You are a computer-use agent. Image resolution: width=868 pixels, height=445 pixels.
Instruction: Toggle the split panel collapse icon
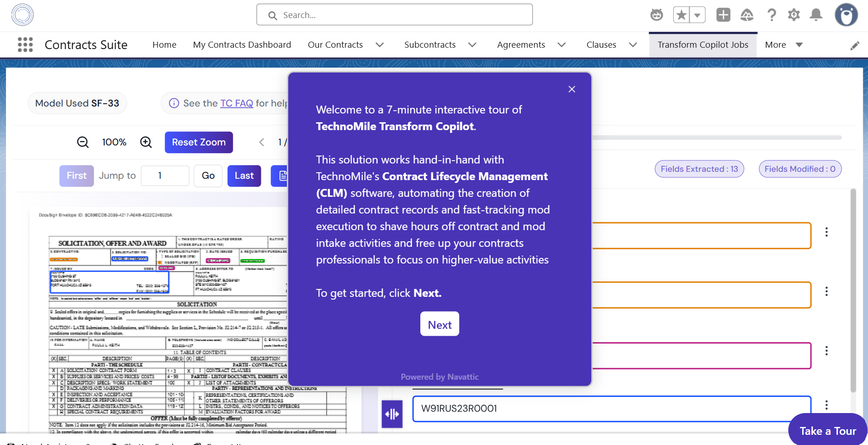pyautogui.click(x=392, y=414)
